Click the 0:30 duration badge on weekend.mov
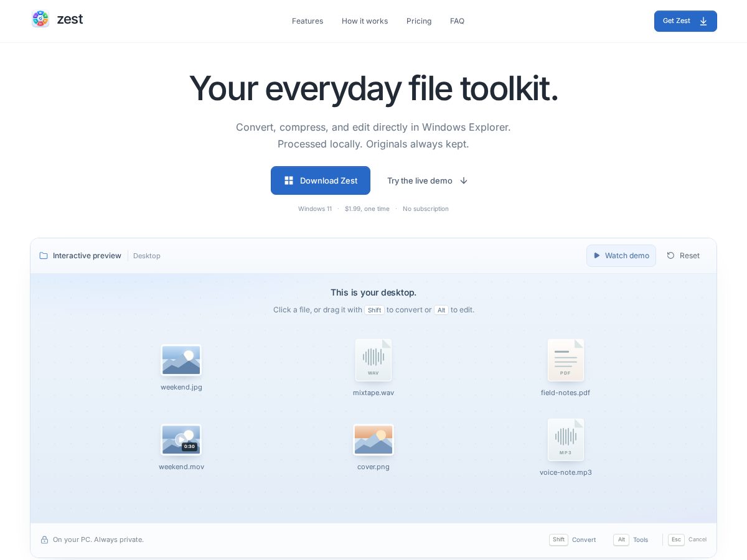Image resolution: width=747 pixels, height=560 pixels. pyautogui.click(x=189, y=447)
